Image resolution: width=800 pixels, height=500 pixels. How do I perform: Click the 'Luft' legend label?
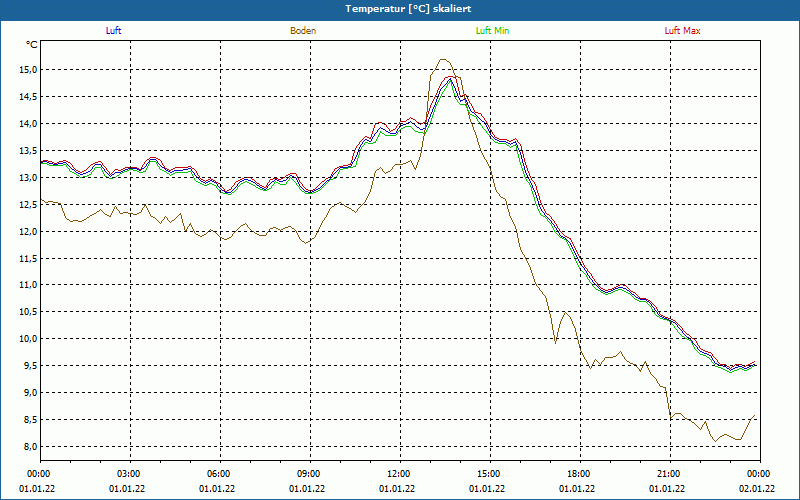pyautogui.click(x=113, y=31)
